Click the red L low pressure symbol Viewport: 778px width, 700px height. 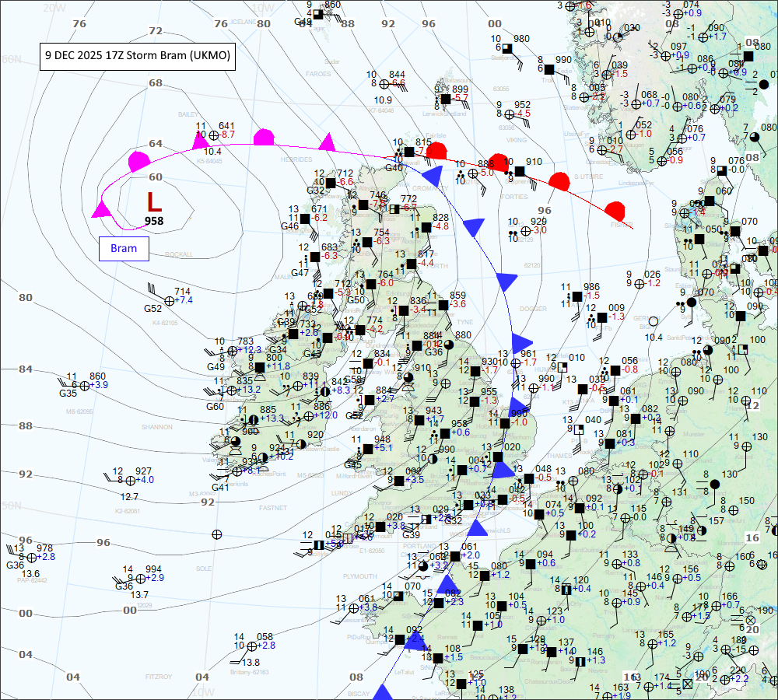[154, 202]
